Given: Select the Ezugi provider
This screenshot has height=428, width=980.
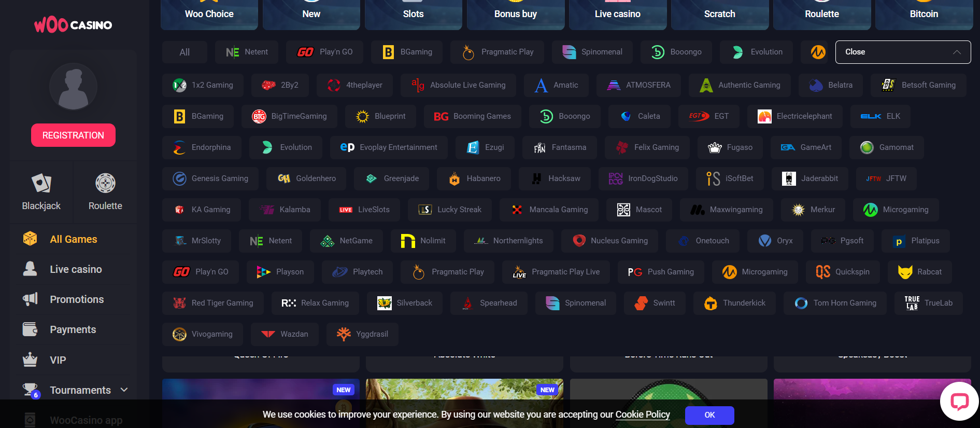Looking at the screenshot, I should coord(485,147).
